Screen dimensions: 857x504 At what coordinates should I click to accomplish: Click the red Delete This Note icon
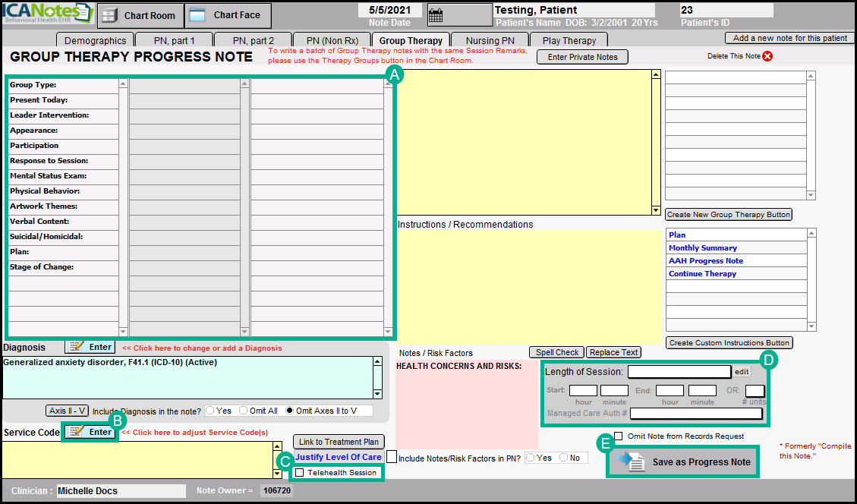click(767, 56)
